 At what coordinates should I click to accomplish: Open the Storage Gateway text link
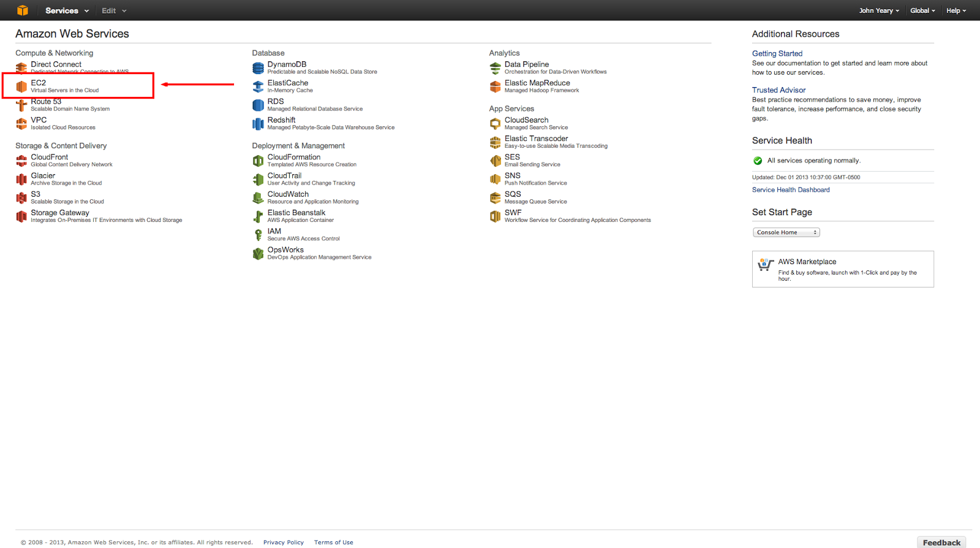[60, 213]
